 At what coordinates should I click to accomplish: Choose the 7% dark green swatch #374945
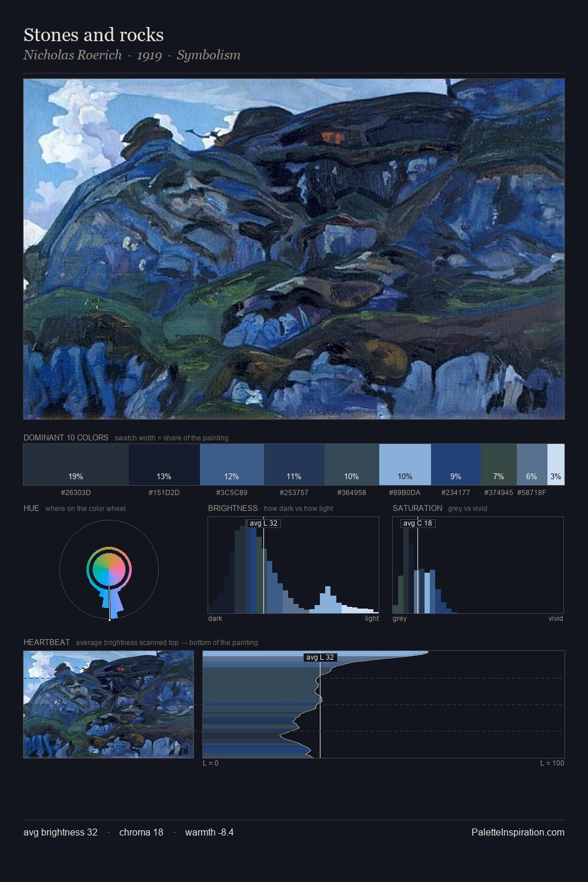(x=499, y=465)
